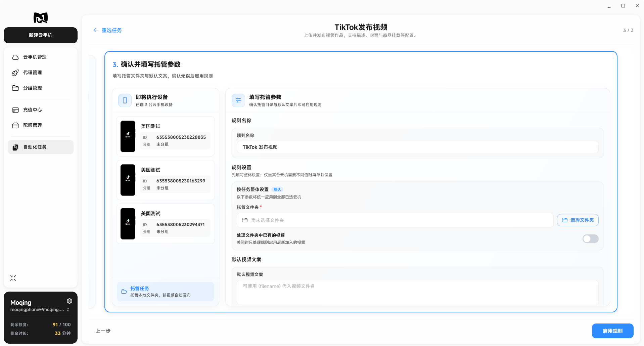This screenshot has height=346, width=644.
Task: Click folder icon in 托管任务 card
Action: [x=124, y=292]
